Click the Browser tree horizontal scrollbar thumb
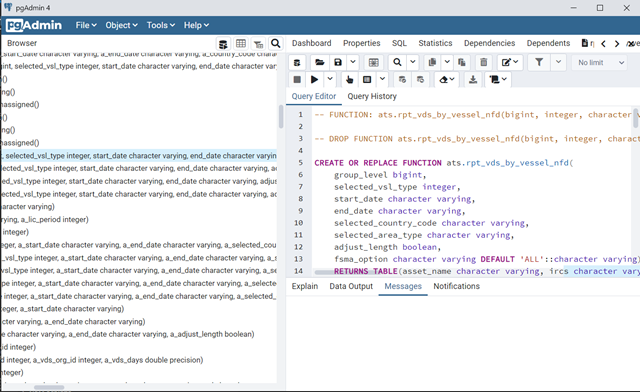Image resolution: width=640 pixels, height=392 pixels. pyautogui.click(x=49, y=387)
